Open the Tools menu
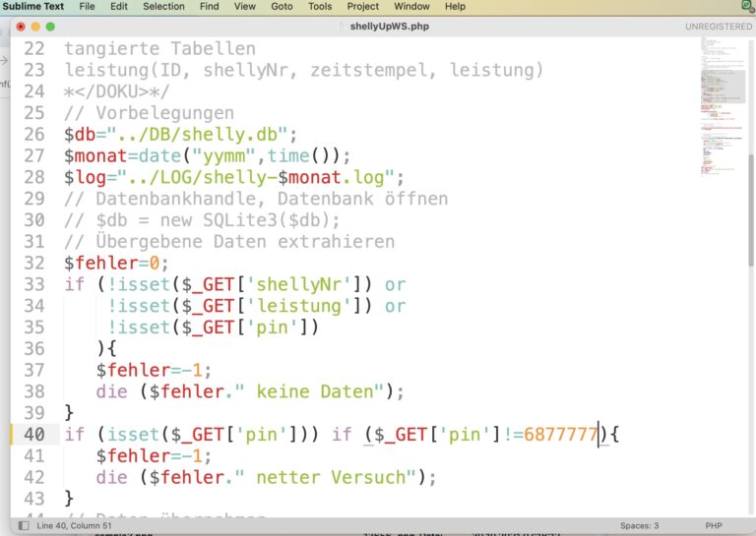Screen dimensions: 756x536 pyautogui.click(x=320, y=6)
